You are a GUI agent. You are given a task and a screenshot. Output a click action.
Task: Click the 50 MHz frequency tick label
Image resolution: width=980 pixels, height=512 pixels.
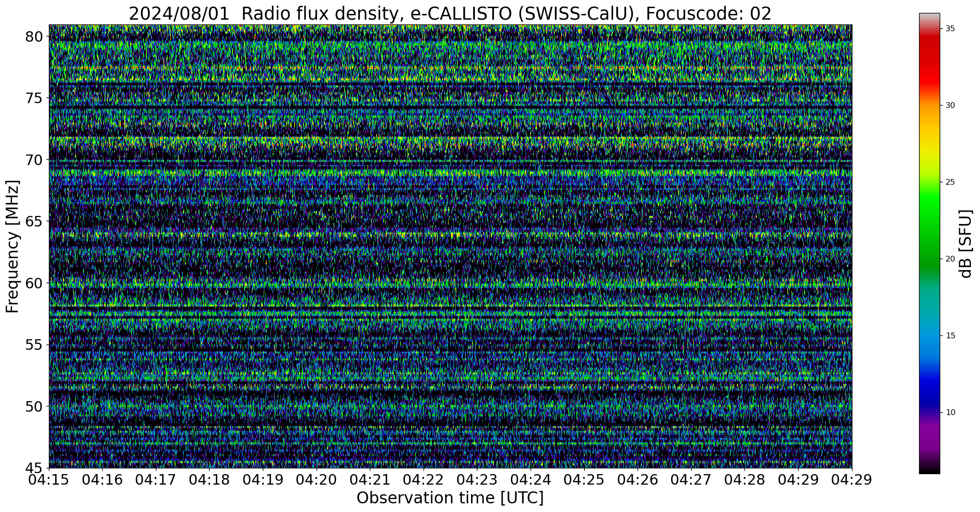(x=34, y=406)
